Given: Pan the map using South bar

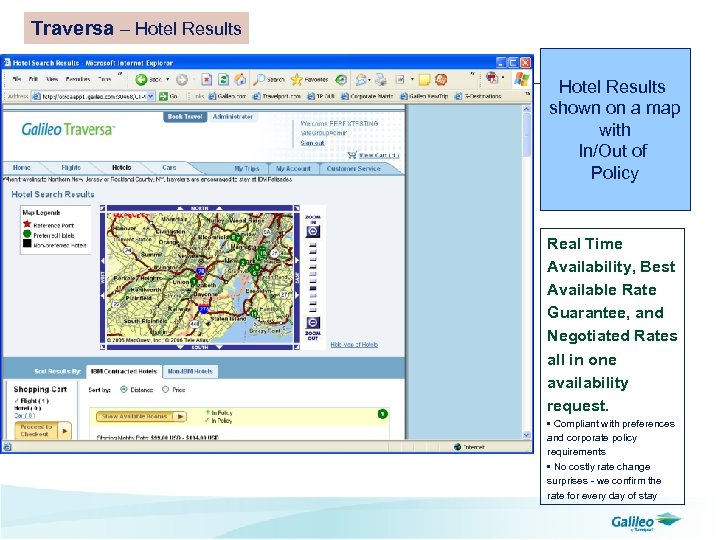Looking at the screenshot, I should pyautogui.click(x=200, y=347).
